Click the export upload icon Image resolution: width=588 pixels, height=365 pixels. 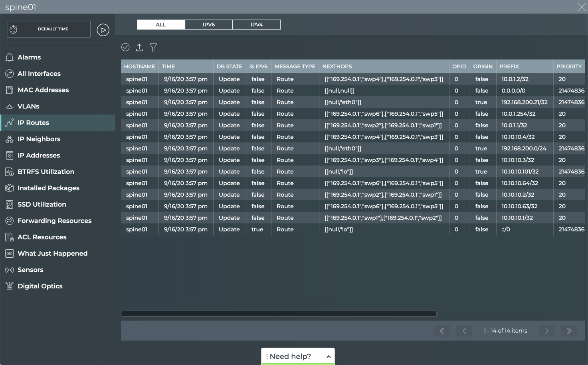pyautogui.click(x=139, y=47)
